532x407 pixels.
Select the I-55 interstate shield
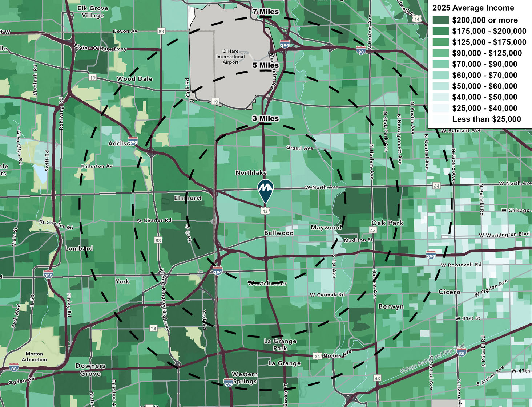(462, 351)
